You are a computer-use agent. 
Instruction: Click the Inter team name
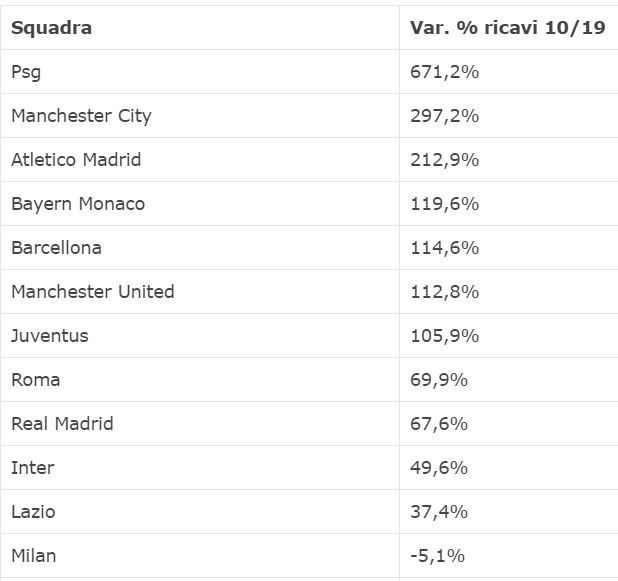(x=32, y=468)
